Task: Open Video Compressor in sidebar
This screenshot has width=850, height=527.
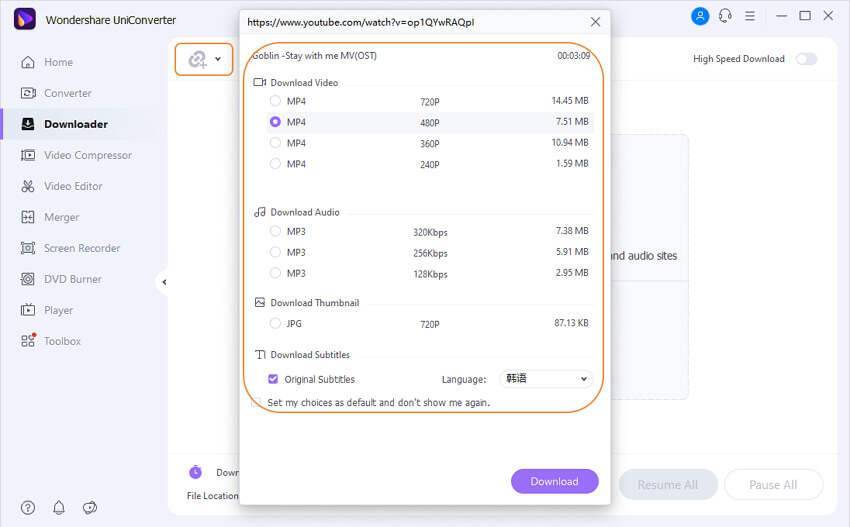Action: coord(87,155)
